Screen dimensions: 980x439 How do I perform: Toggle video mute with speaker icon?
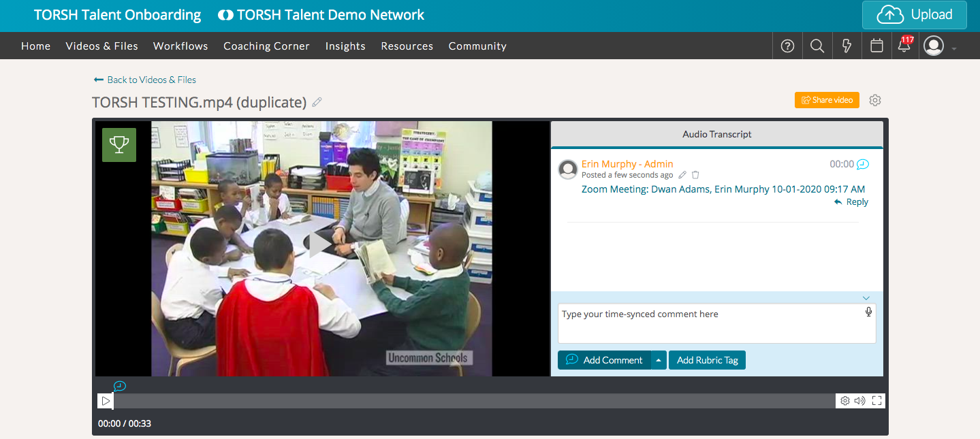(x=860, y=401)
